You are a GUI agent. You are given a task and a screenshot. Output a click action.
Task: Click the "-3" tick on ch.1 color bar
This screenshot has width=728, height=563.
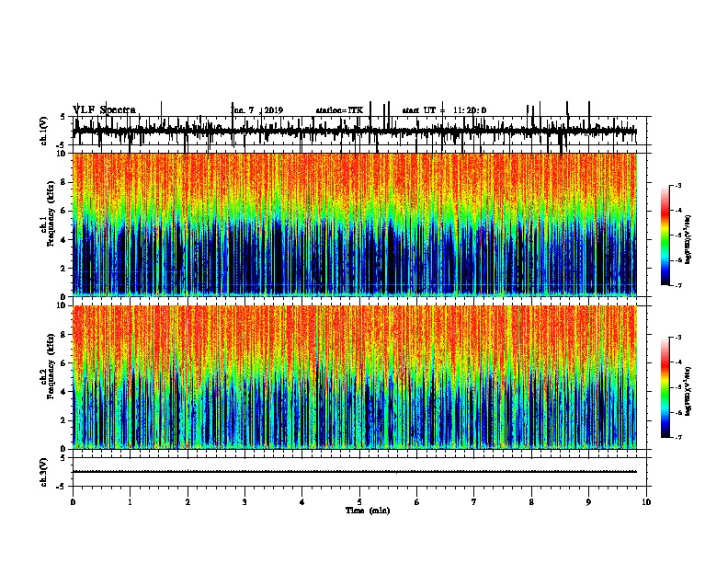click(x=678, y=185)
